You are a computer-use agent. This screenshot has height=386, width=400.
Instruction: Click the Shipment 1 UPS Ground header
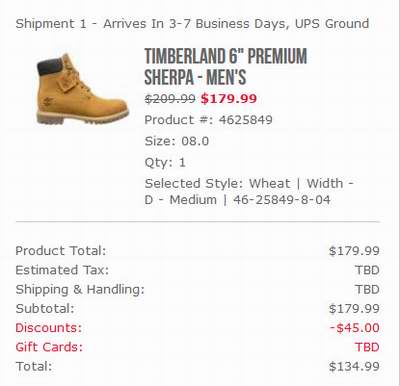click(192, 24)
